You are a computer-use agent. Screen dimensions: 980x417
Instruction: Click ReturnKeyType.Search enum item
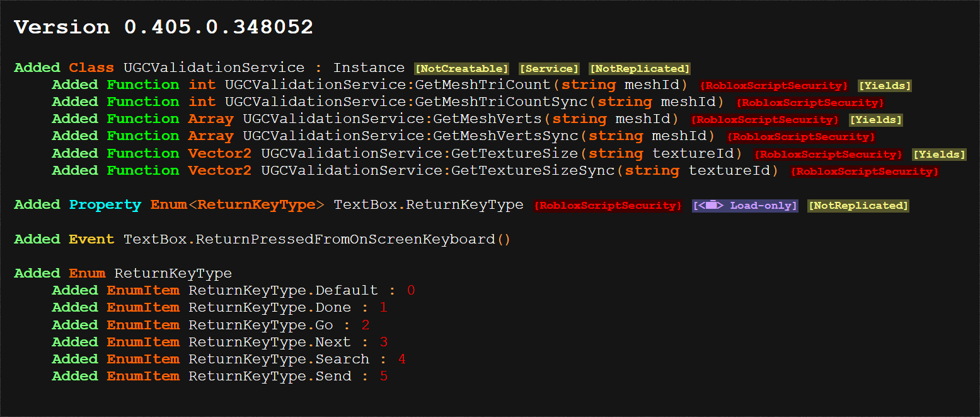(x=279, y=359)
